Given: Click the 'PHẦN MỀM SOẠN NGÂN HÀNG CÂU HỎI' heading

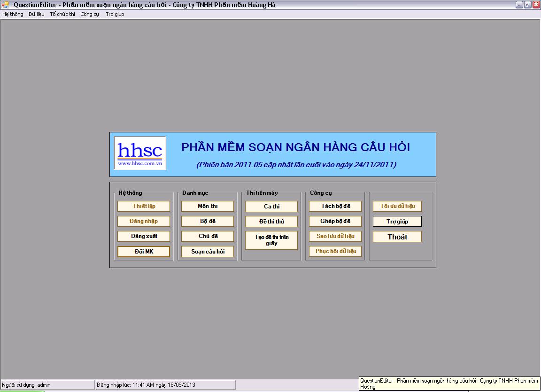Looking at the screenshot, I should pyautogui.click(x=296, y=147).
